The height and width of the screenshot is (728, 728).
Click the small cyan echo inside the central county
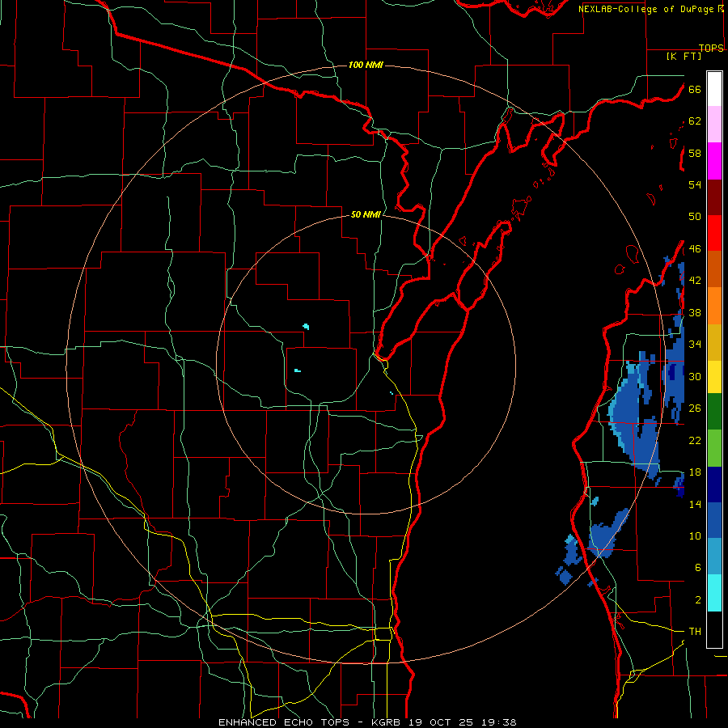[x=297, y=370]
